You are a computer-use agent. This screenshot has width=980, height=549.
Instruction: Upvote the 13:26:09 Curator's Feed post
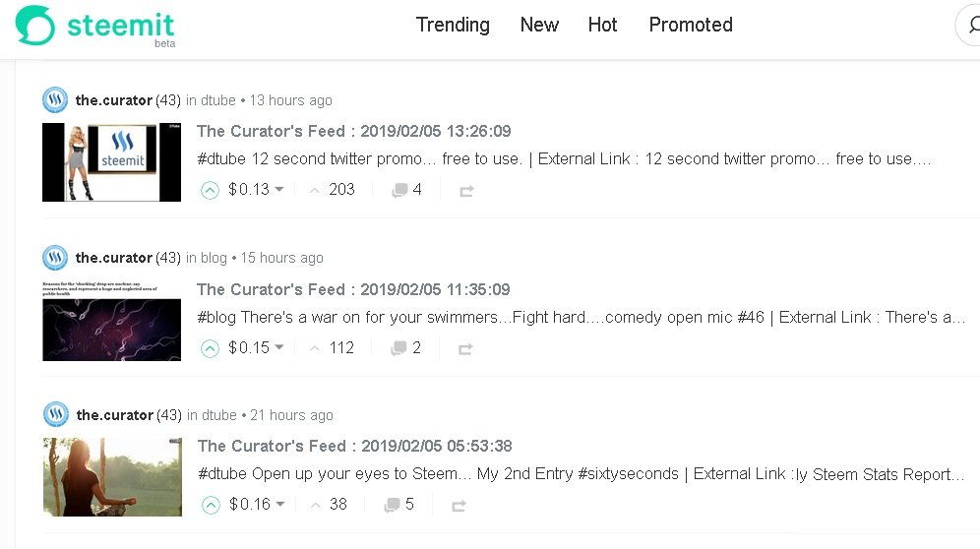click(210, 190)
